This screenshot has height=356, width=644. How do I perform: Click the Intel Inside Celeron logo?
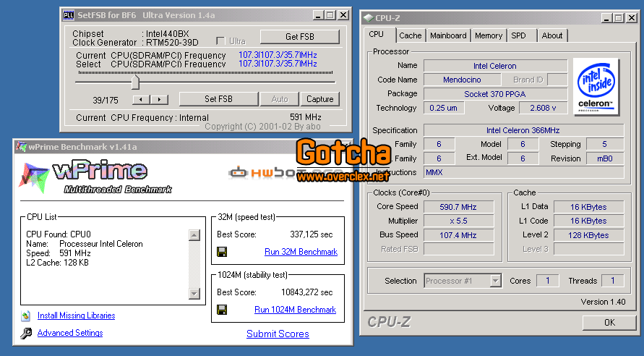tap(596, 87)
